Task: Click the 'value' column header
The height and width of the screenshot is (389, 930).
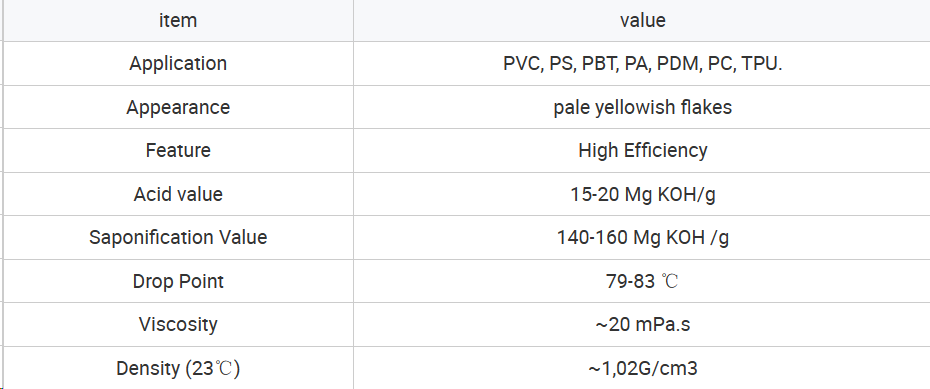Action: point(643,20)
